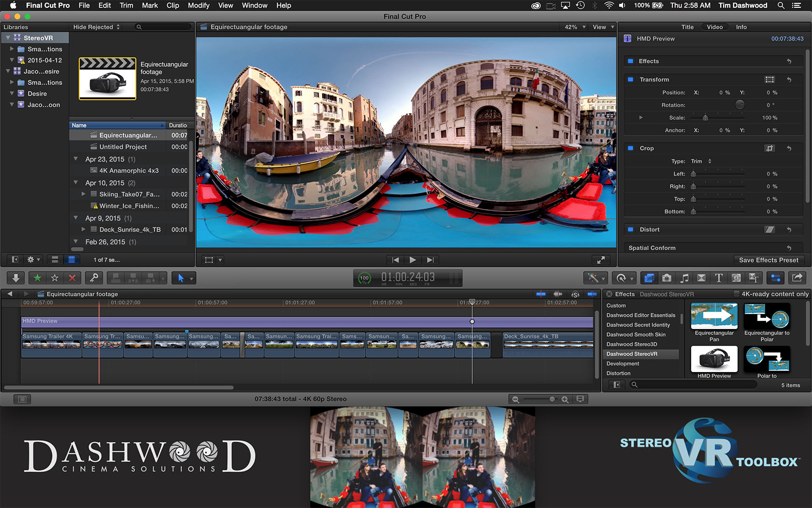This screenshot has width=812, height=508.
Task: Open the Music and Sound browser
Action: [x=684, y=278]
